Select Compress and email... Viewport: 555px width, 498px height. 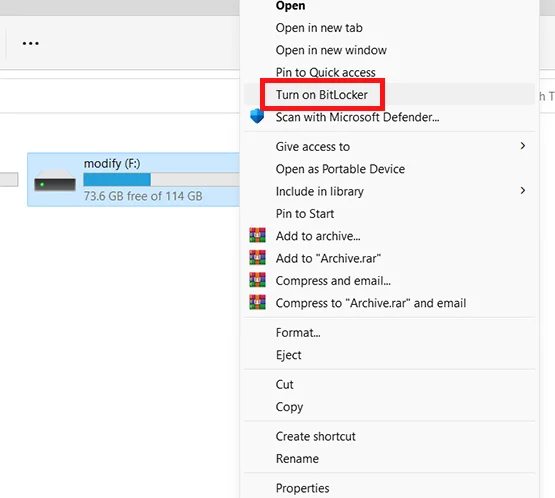[x=333, y=281]
